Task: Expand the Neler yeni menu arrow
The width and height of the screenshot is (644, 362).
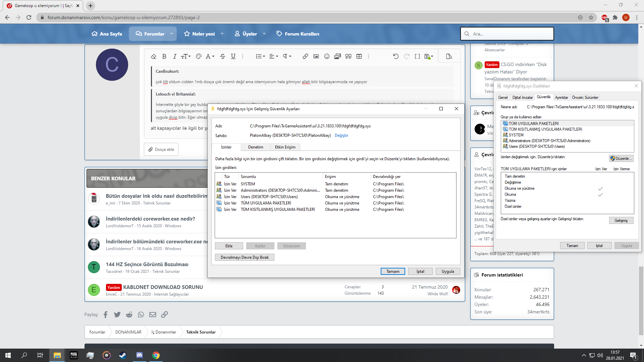Action: pyautogui.click(x=222, y=34)
